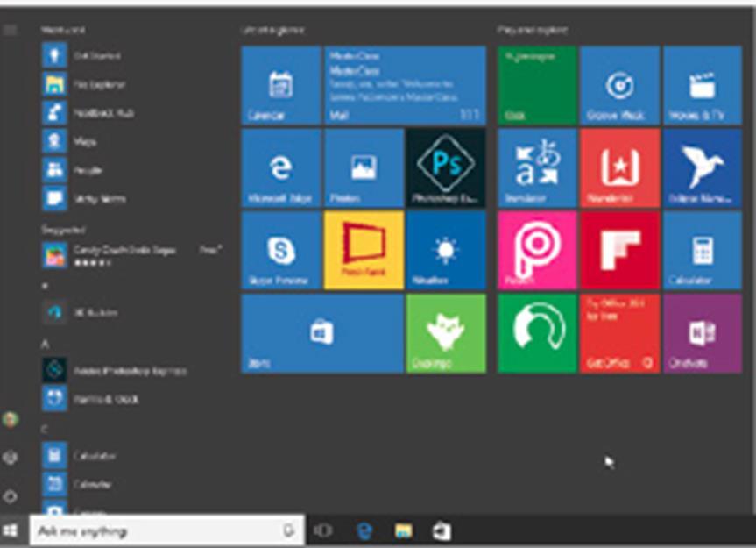Launch the Translator tile
Screen dimensions: 756x548
click(x=537, y=167)
